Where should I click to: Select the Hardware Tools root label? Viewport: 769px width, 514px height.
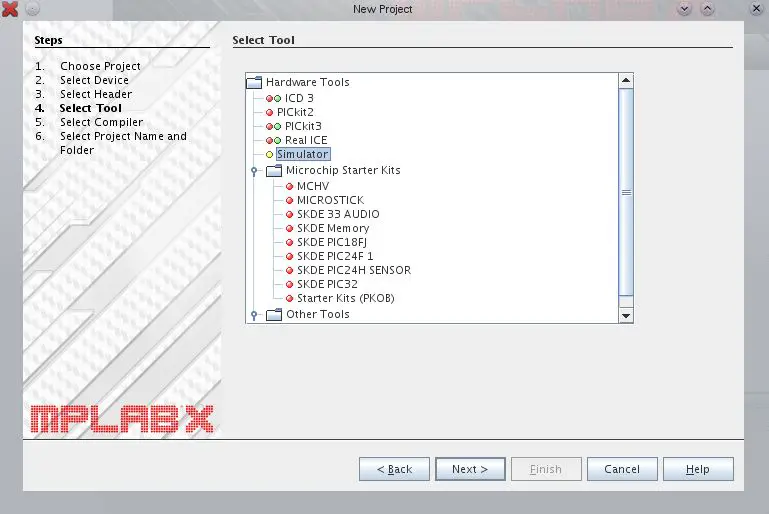[308, 82]
